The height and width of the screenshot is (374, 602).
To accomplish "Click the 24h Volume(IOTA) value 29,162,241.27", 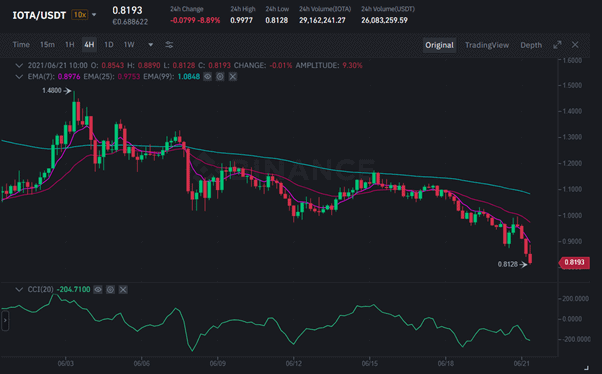I will click(322, 20).
